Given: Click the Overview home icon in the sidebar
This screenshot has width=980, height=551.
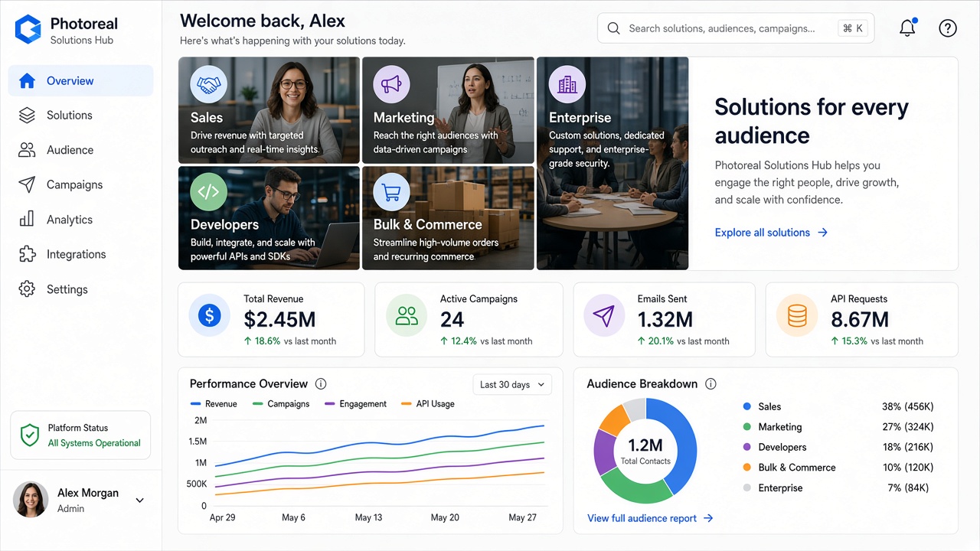Looking at the screenshot, I should pos(27,81).
